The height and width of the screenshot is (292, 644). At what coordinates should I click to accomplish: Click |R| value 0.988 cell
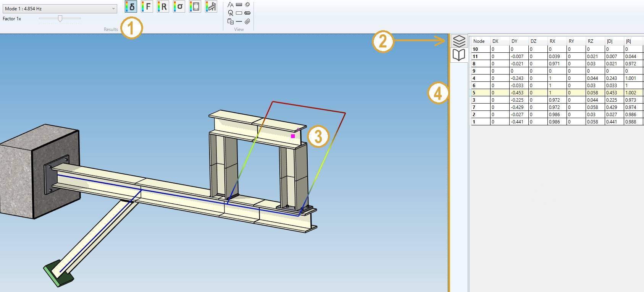(634, 122)
